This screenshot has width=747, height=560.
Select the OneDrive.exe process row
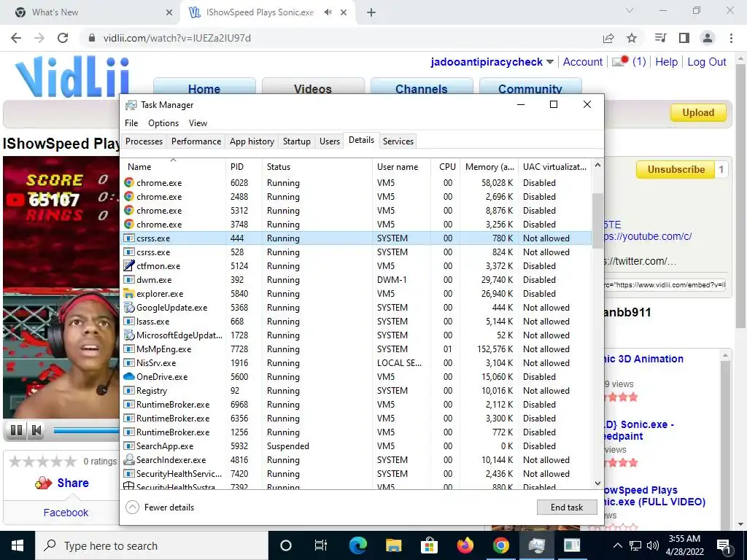click(356, 377)
